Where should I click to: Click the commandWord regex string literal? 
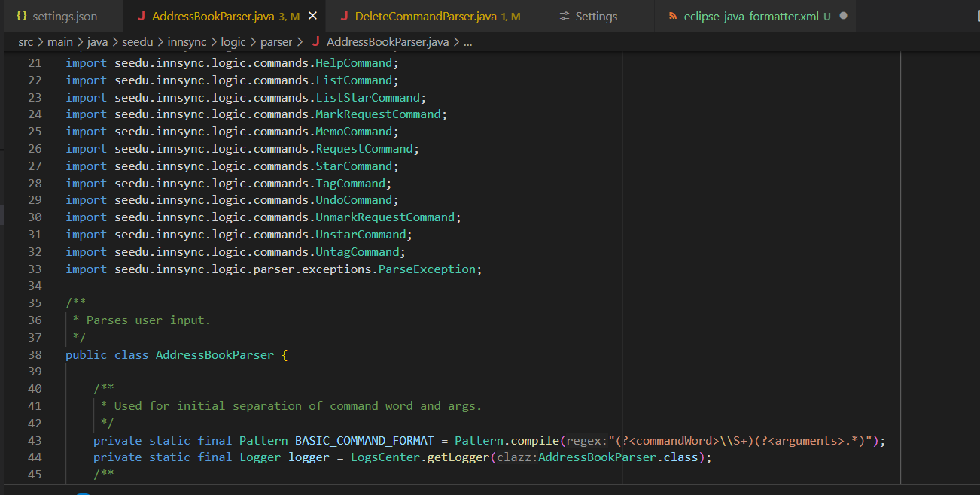(x=741, y=441)
